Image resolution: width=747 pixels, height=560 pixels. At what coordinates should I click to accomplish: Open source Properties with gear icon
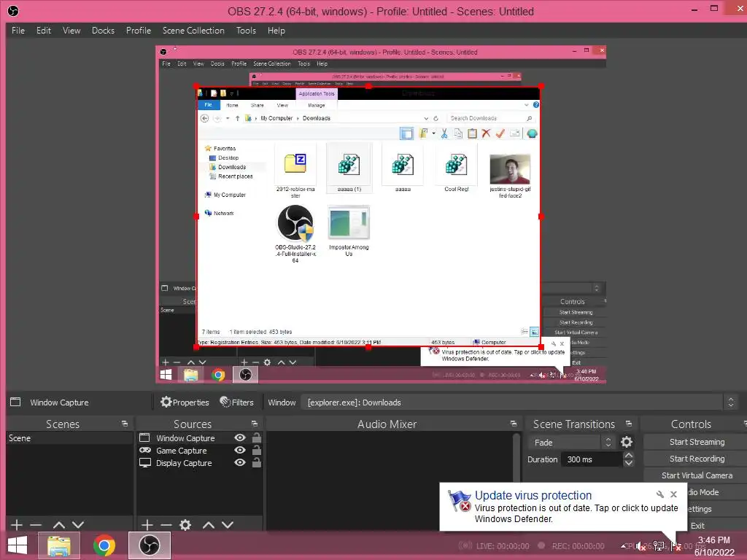tap(185, 402)
